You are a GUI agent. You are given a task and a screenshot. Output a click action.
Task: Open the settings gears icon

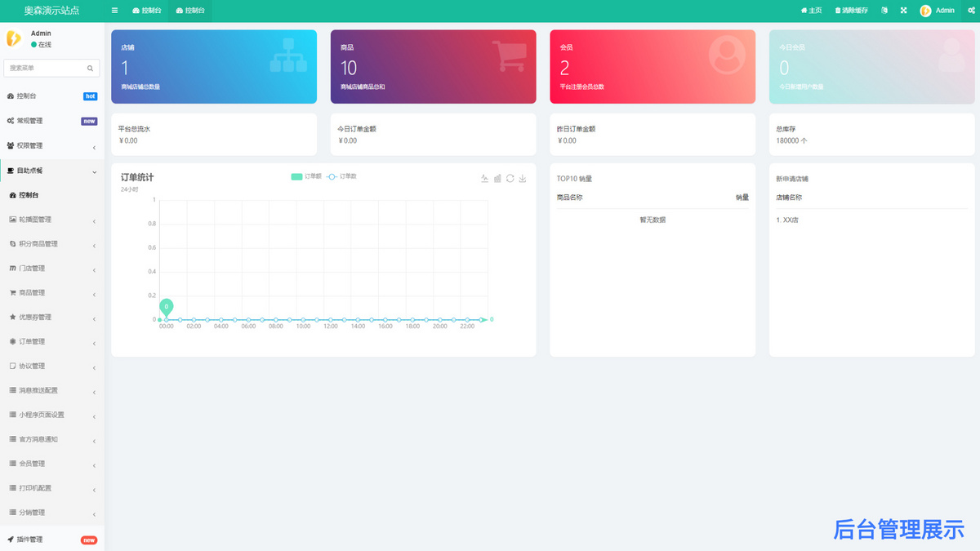tap(971, 11)
